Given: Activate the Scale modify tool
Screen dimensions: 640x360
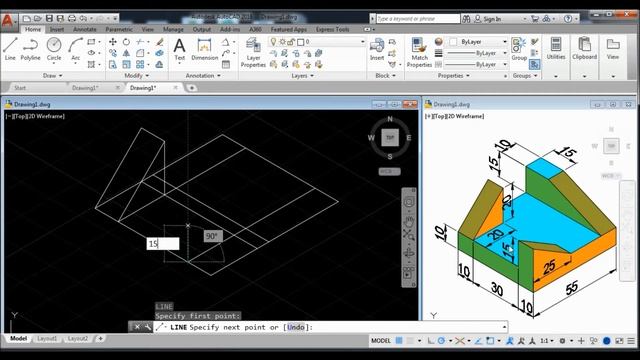Looking at the screenshot, I should 127,64.
